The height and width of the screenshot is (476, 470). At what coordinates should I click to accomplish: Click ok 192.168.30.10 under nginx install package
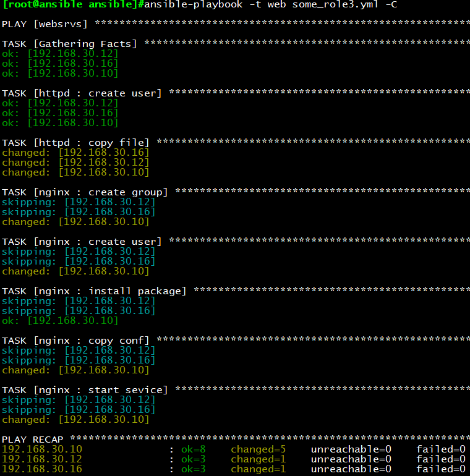coord(60,321)
